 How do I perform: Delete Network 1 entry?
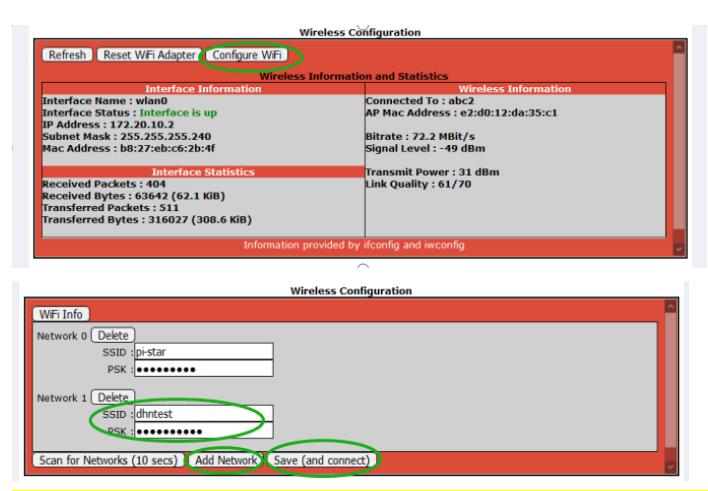(x=115, y=397)
